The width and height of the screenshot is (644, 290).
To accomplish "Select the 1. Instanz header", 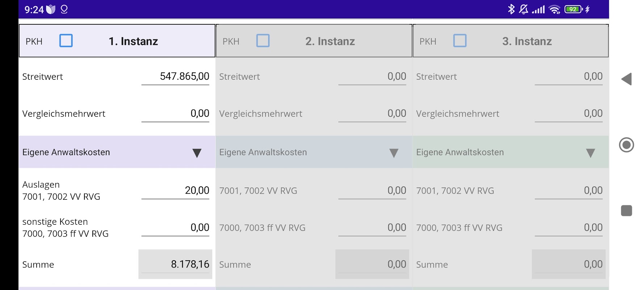I will [133, 41].
